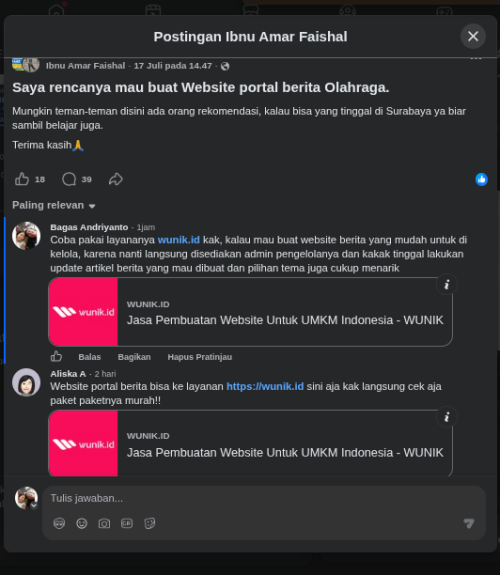Viewport: 500px width, 575px height.
Task: Click Hapus Pratinjau on Bagas's comment
Action: (x=200, y=357)
